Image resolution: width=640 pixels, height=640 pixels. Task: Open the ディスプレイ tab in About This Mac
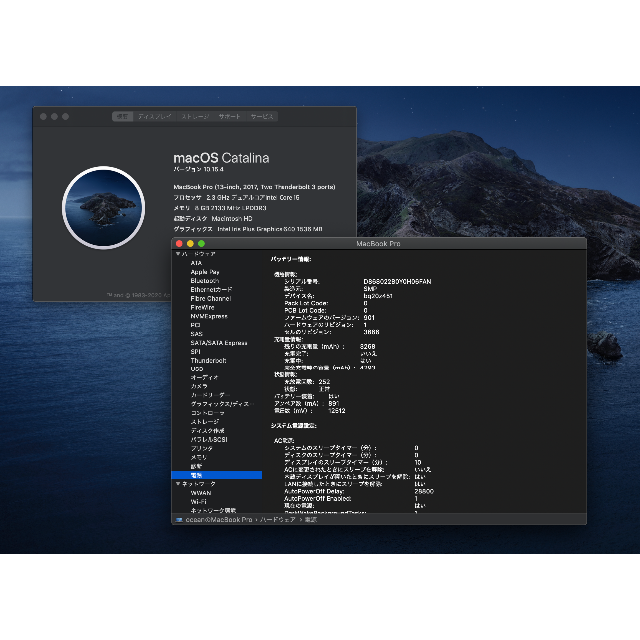click(155, 116)
